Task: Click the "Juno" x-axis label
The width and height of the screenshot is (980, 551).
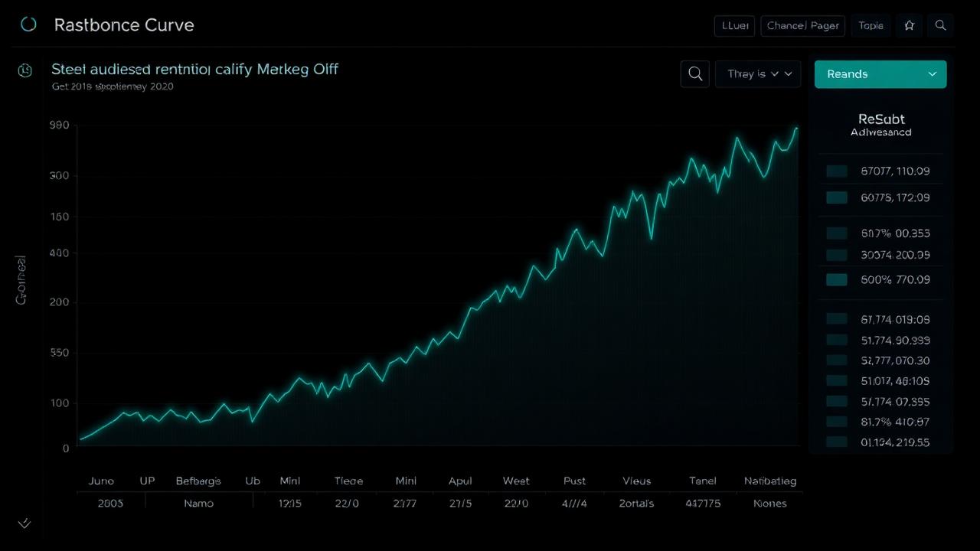Action: [x=101, y=481]
